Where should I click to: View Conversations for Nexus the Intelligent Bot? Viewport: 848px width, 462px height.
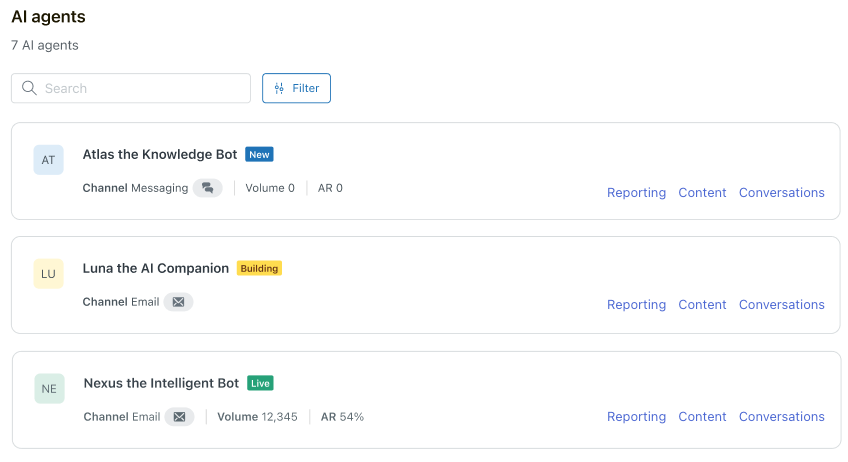pos(781,417)
